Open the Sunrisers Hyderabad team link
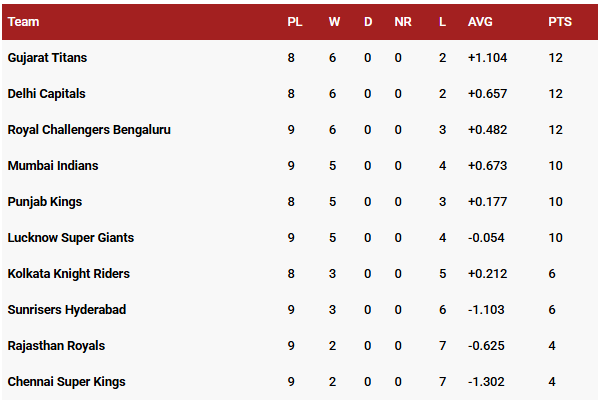This screenshot has height=404, width=600. tap(67, 310)
